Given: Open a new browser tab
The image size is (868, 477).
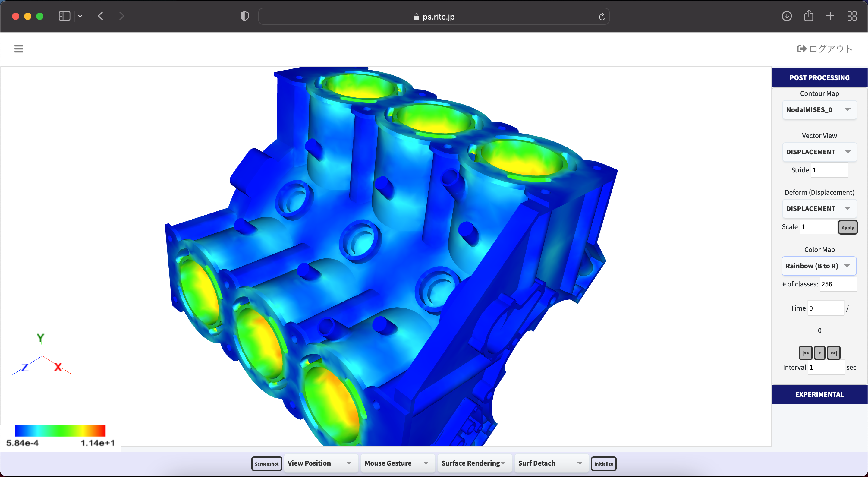Looking at the screenshot, I should tap(830, 16).
